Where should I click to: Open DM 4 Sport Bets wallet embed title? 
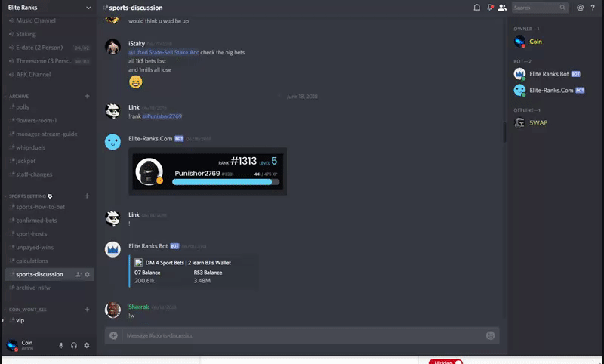pos(188,263)
